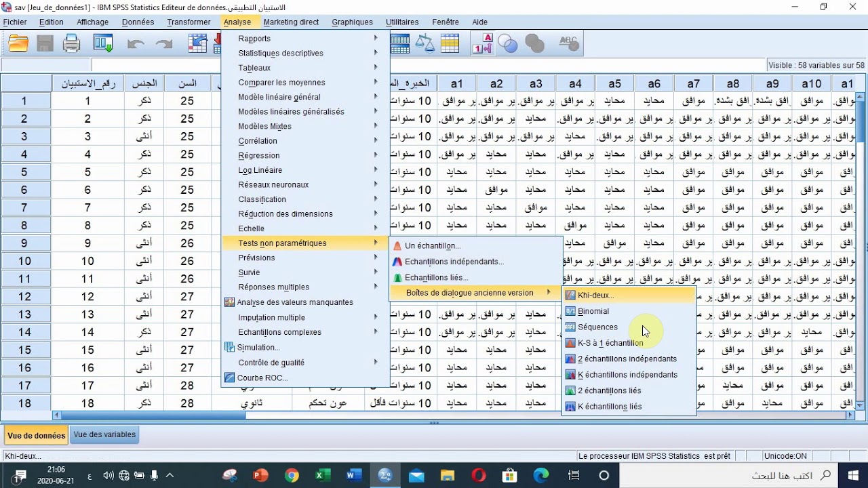Image resolution: width=868 pixels, height=488 pixels.
Task: Open the Fichier menu
Action: 16,22
